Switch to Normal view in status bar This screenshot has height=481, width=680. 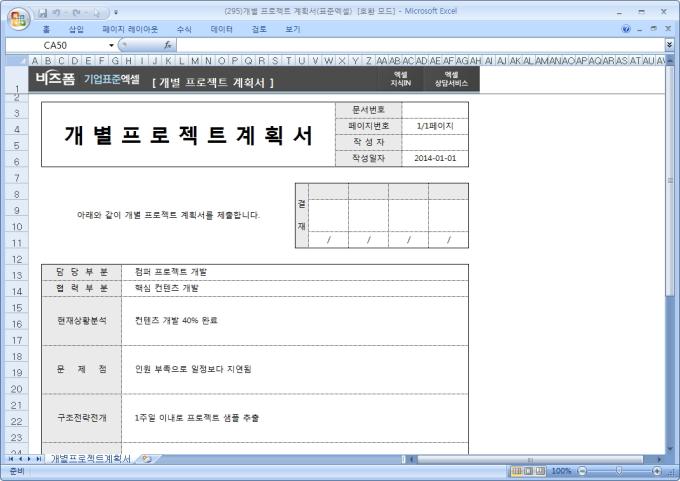click(517, 471)
